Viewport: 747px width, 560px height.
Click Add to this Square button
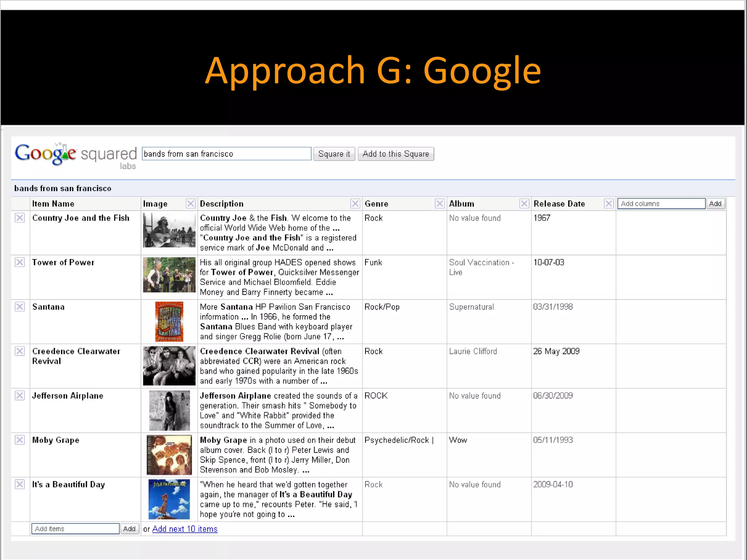tap(396, 154)
